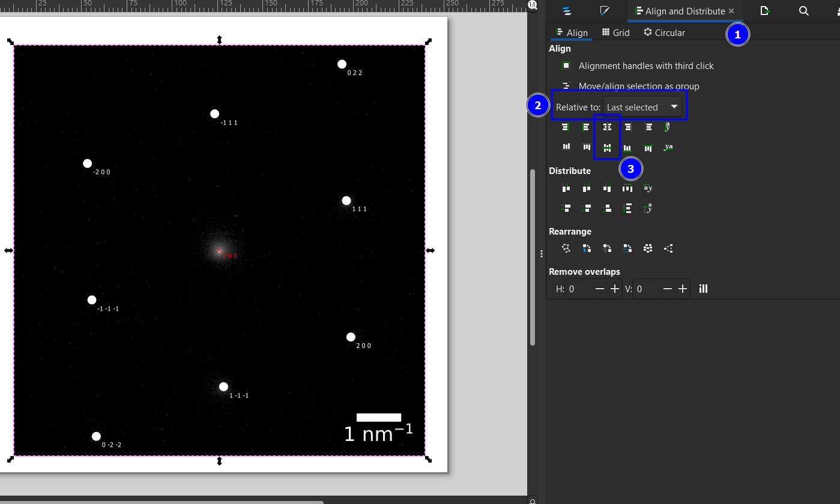Screen dimensions: 840x504
Task: Click the red central spot marker
Action: point(219,251)
